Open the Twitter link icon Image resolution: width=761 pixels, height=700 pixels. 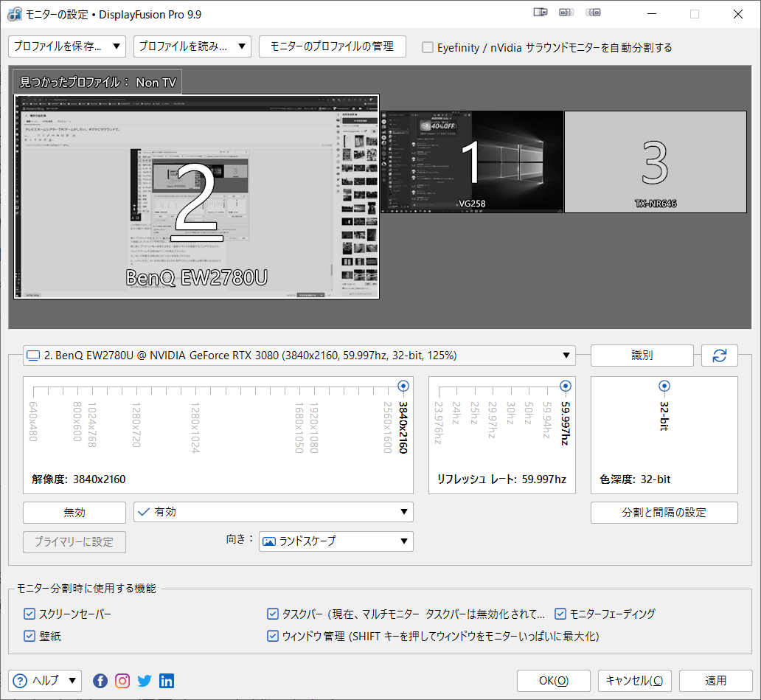click(145, 681)
